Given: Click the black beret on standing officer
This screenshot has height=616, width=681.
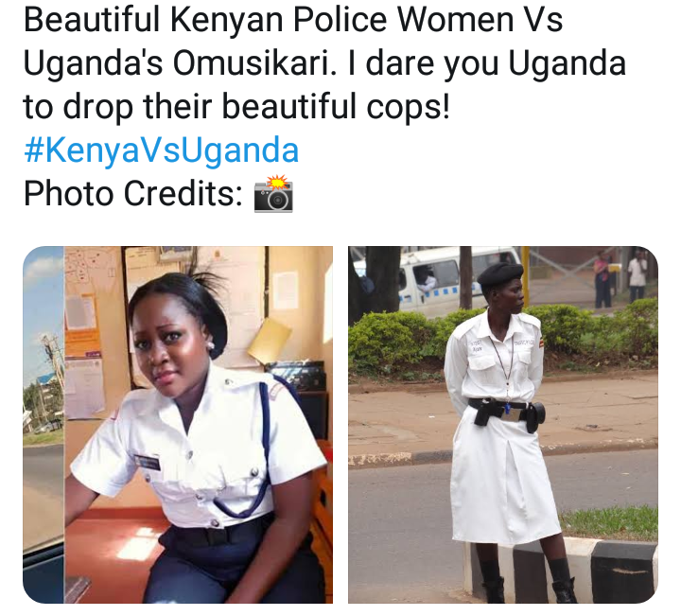Looking at the screenshot, I should tap(500, 273).
